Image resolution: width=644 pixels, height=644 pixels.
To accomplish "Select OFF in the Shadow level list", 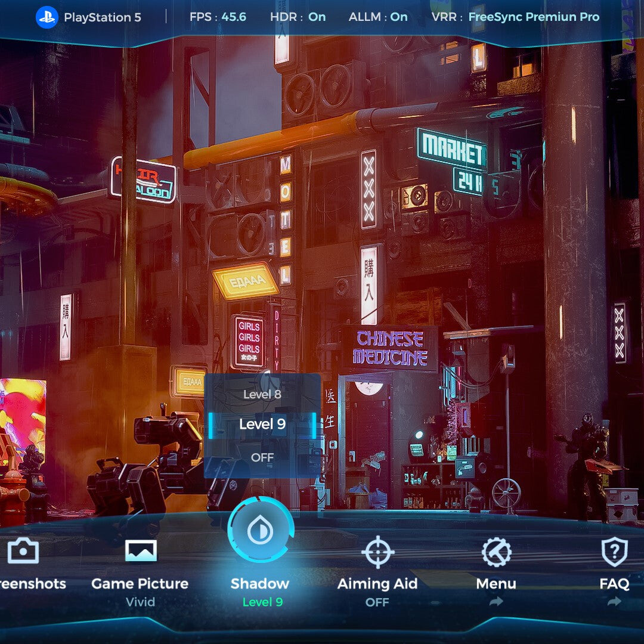I will coord(262,457).
